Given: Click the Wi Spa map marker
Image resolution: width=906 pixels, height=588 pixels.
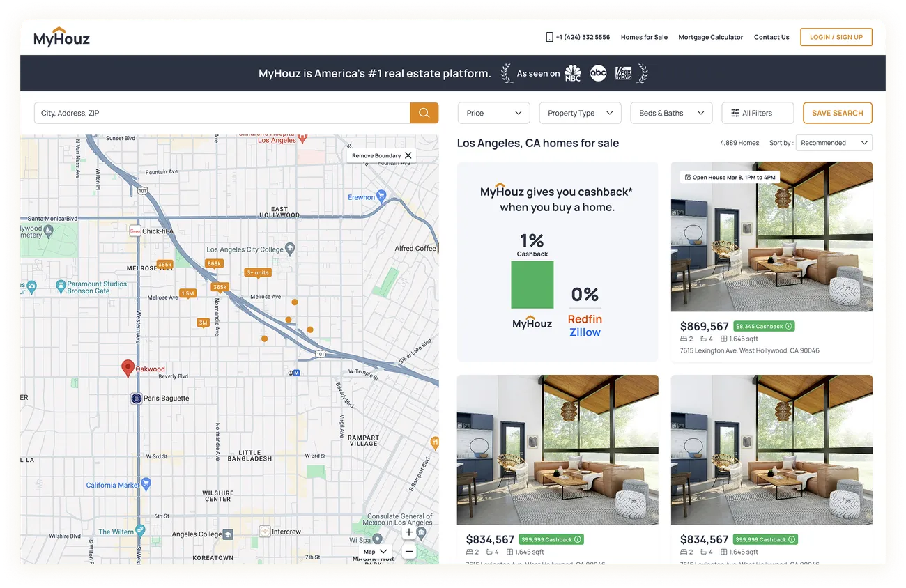Looking at the screenshot, I should pos(377,539).
